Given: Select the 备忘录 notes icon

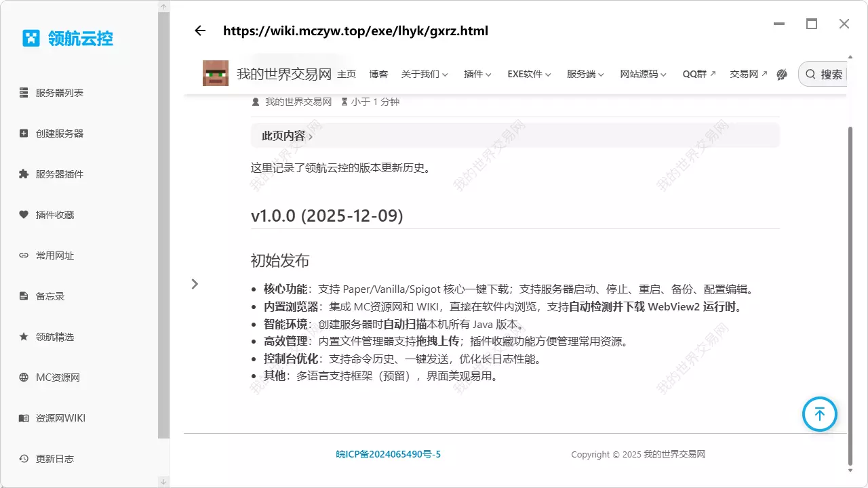Looking at the screenshot, I should click(23, 296).
